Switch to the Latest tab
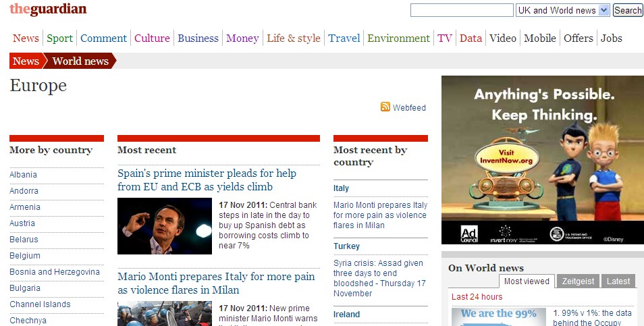The height and width of the screenshot is (326, 644). [618, 281]
